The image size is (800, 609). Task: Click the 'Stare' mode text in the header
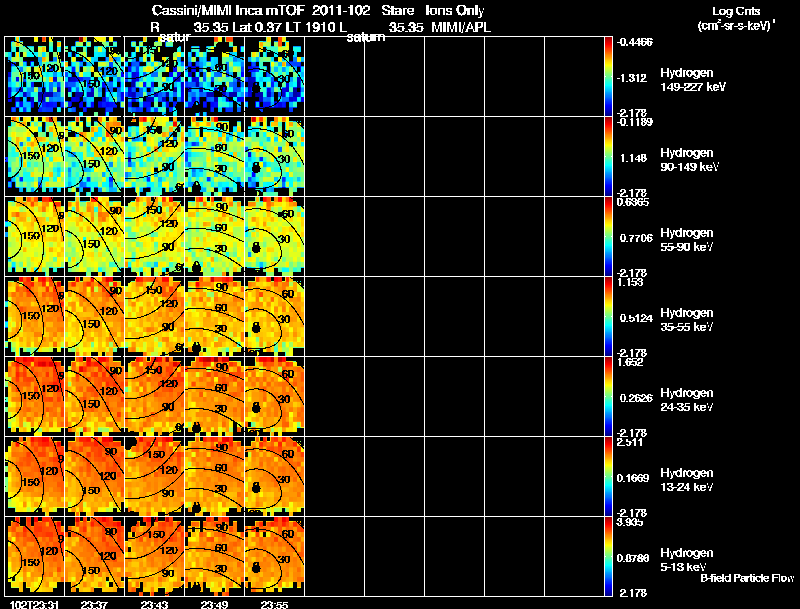click(x=397, y=11)
